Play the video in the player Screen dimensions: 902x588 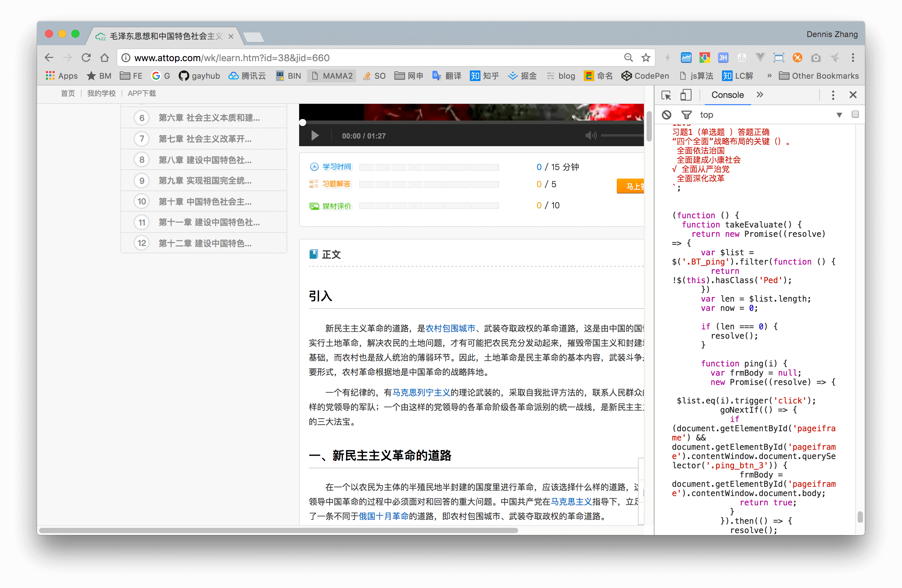tap(315, 136)
